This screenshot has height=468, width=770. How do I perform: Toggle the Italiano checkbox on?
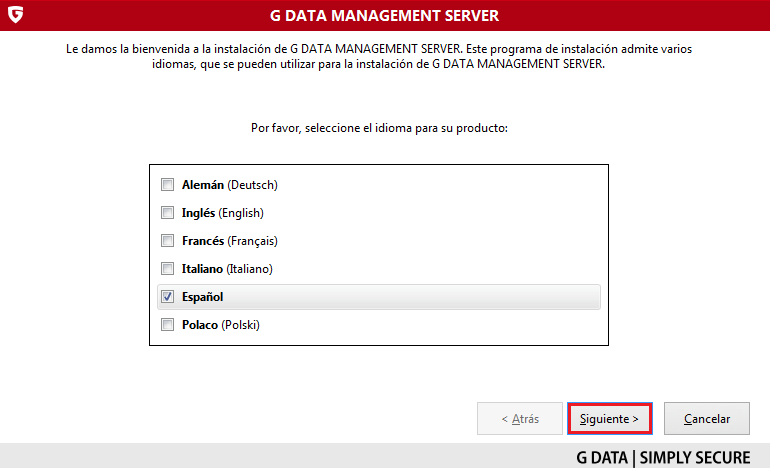click(x=167, y=269)
